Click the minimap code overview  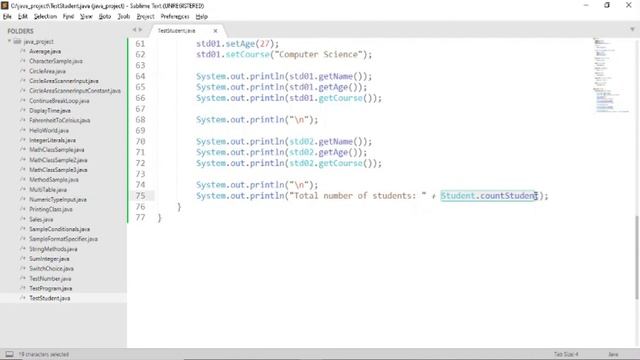[611, 76]
